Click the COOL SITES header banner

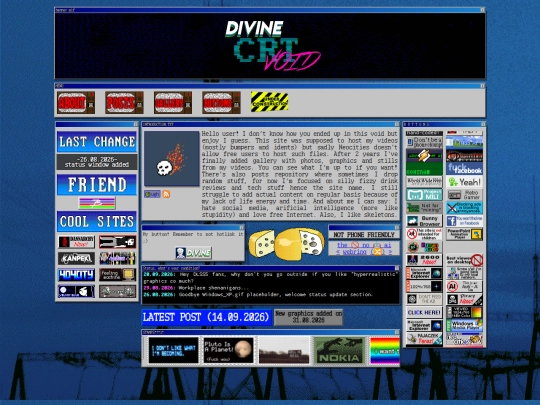97,221
